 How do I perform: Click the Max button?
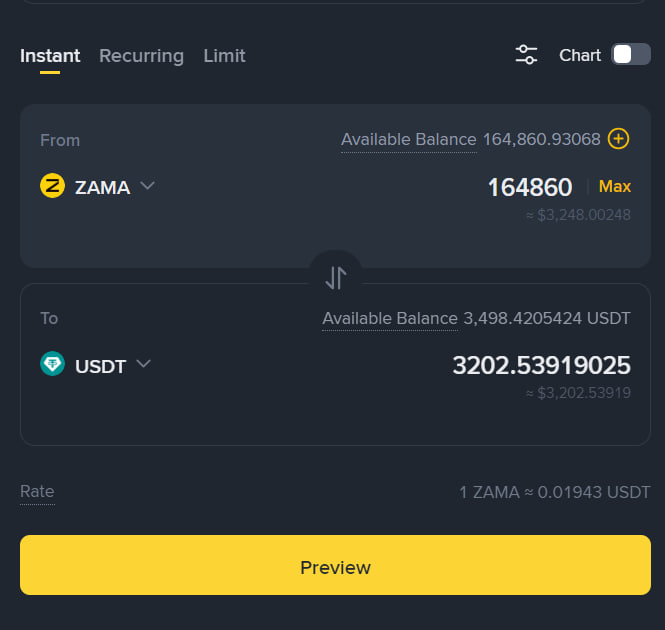click(615, 186)
